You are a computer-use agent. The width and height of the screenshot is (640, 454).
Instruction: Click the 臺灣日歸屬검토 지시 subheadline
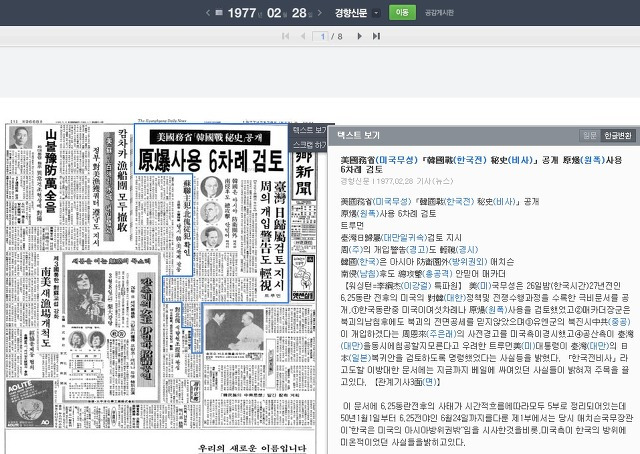tap(280, 234)
